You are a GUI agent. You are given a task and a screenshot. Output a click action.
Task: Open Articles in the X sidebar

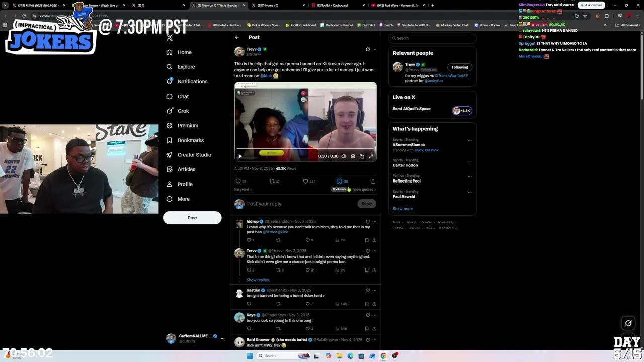pyautogui.click(x=181, y=169)
